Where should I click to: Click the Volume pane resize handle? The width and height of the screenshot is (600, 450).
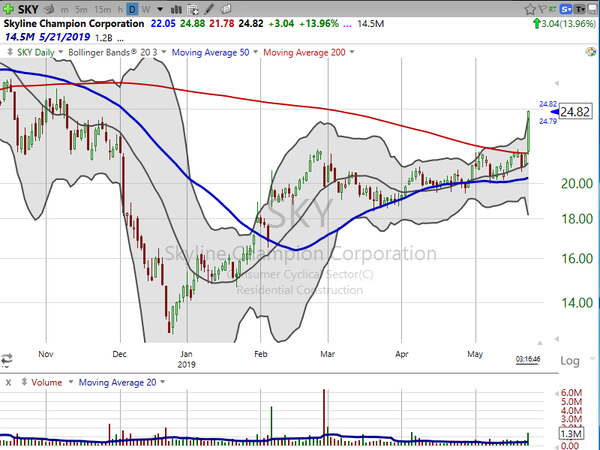pos(24,382)
